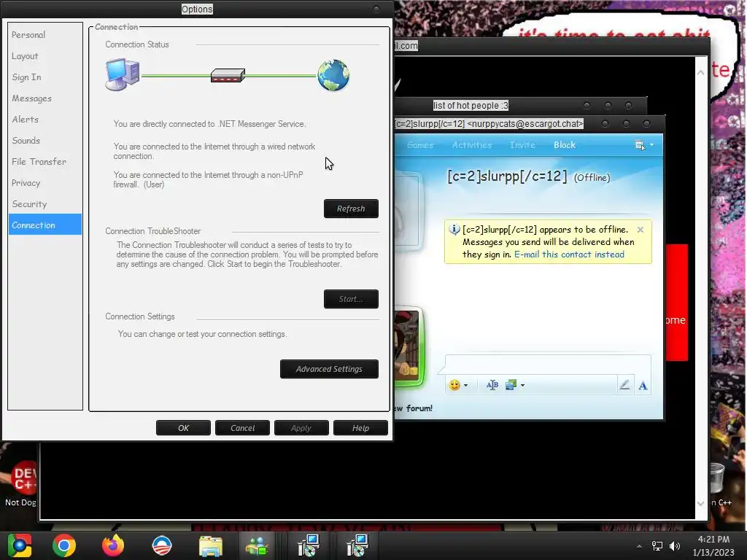This screenshot has height=560, width=747.
Task: Click my display picture avatar in chat
Action: pyautogui.click(x=406, y=346)
